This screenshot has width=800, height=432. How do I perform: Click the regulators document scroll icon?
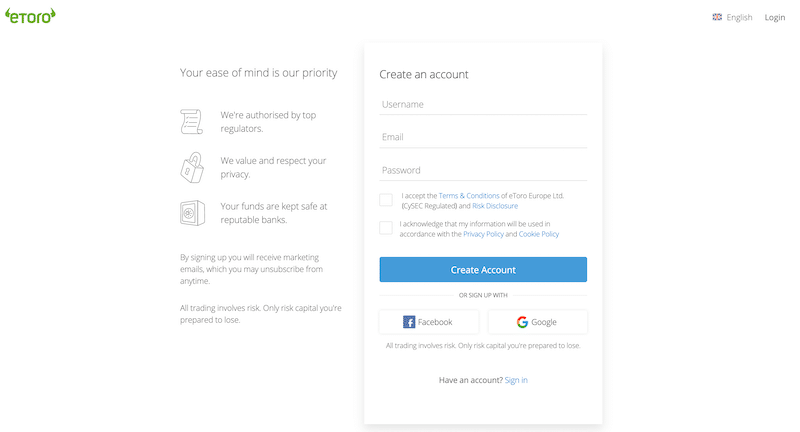click(191, 121)
